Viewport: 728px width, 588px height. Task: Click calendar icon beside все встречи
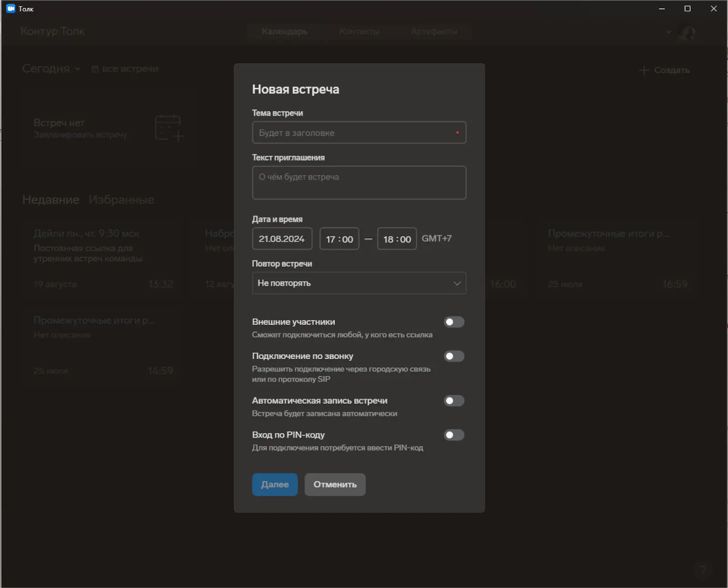click(x=95, y=69)
